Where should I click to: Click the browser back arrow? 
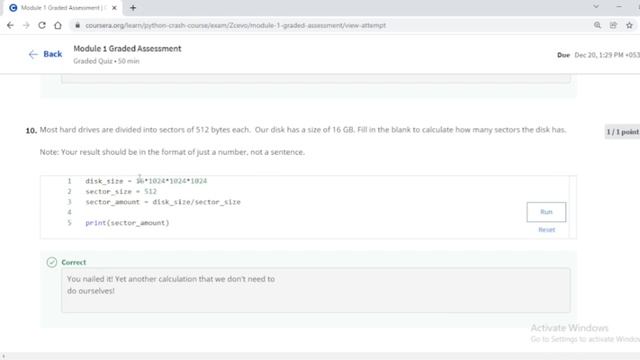(10, 25)
